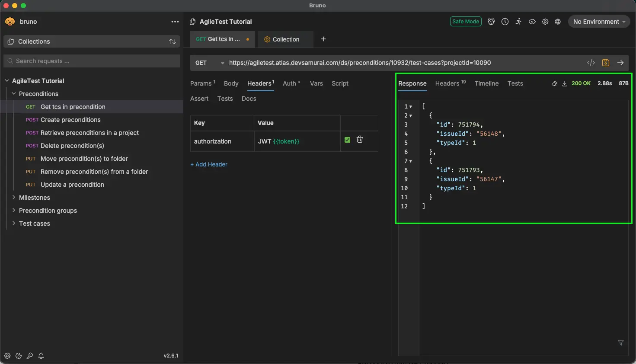
Task: Open the Tests tab below Body
Action: click(x=225, y=99)
